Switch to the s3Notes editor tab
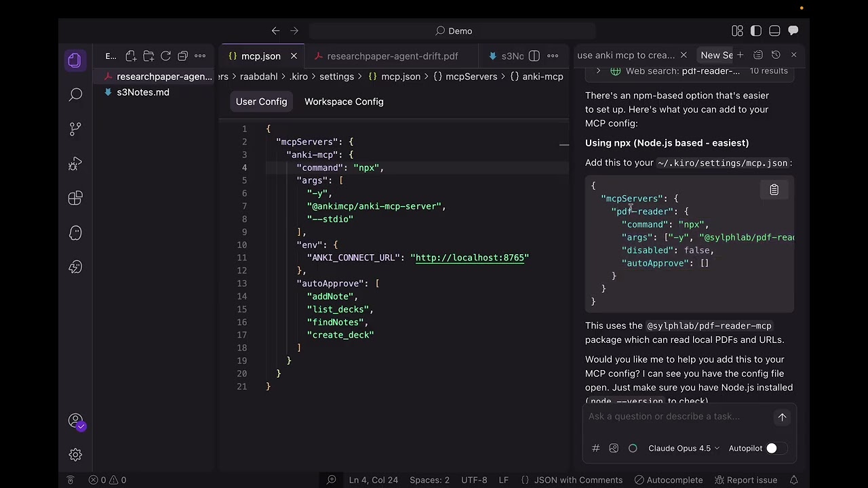 506,56
